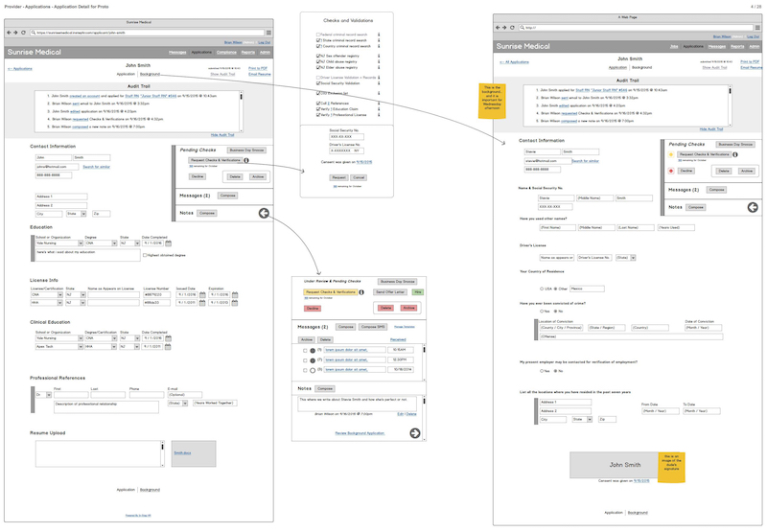
Task: Uncheck State criminal record search
Action: click(318, 40)
